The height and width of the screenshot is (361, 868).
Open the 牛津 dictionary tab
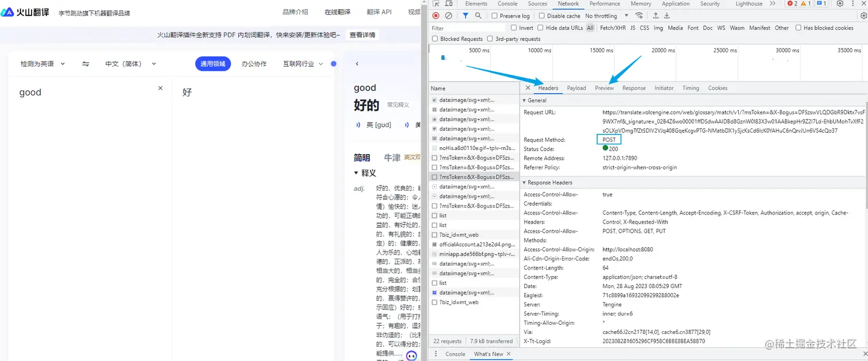coord(392,158)
